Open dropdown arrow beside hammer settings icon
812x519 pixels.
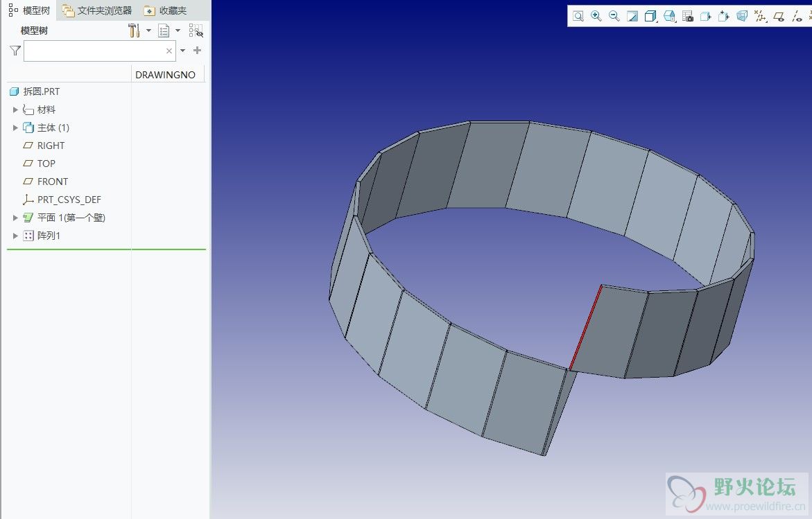tap(148, 30)
